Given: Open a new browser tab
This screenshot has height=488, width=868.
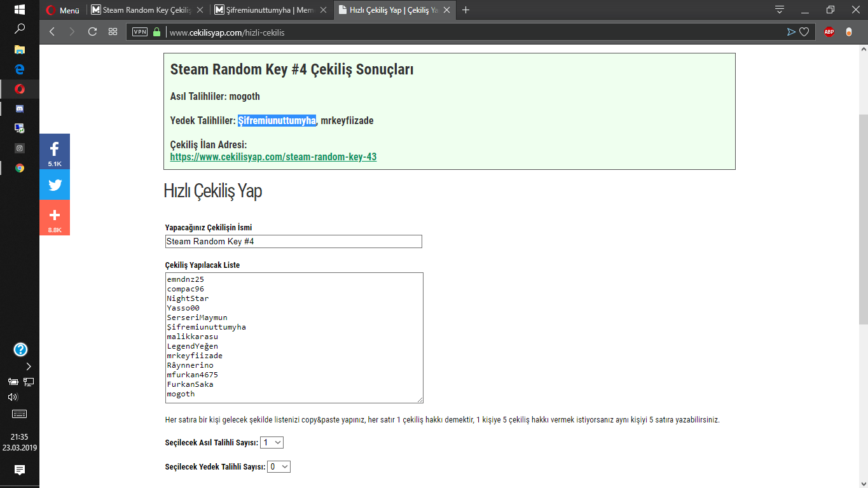Looking at the screenshot, I should (466, 10).
